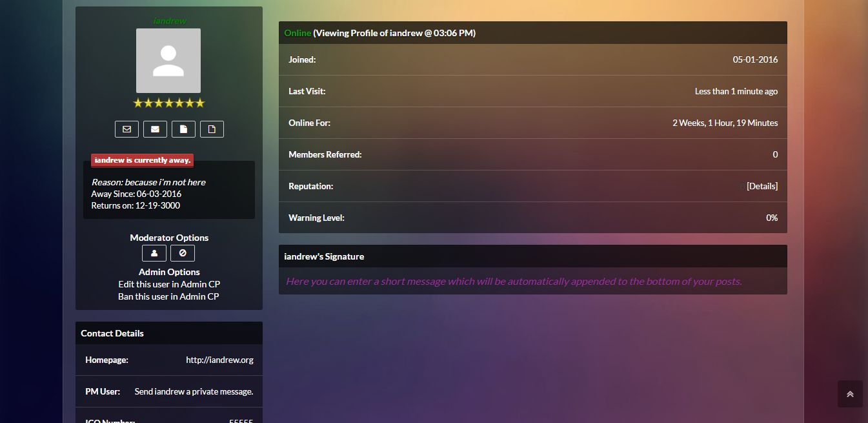Screen dimensions: 868x423
Task: Click the Contact Details panel header
Action: [169, 333]
